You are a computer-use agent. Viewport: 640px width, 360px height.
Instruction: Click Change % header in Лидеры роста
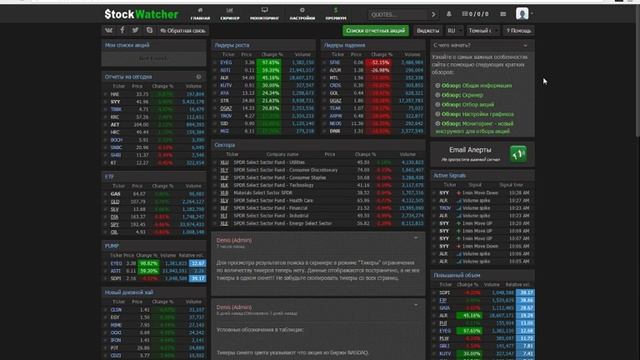pyautogui.click(x=271, y=54)
